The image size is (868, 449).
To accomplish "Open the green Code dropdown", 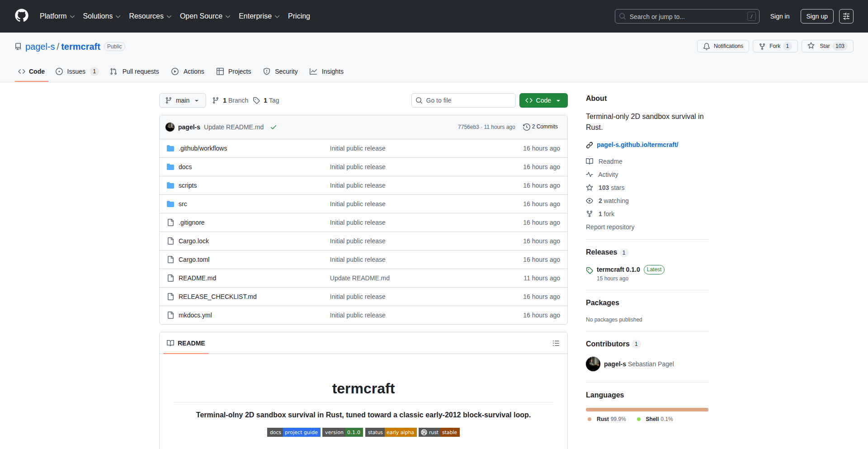I will click(x=543, y=100).
